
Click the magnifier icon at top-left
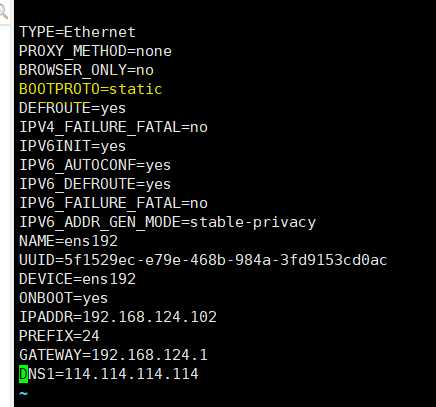[x=3, y=12]
